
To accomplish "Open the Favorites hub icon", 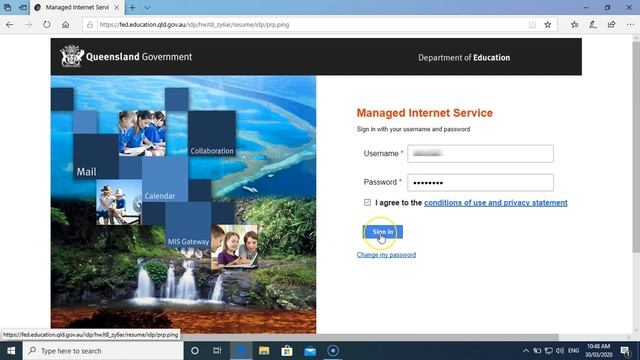I will (x=574, y=25).
